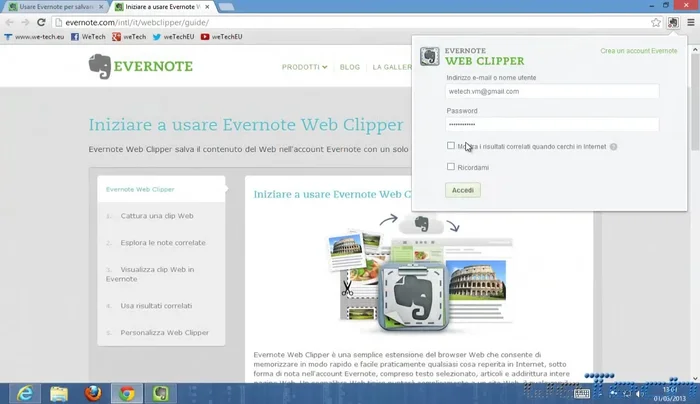Open LA GALLERIA menu item
700x404 pixels.
(x=392, y=67)
